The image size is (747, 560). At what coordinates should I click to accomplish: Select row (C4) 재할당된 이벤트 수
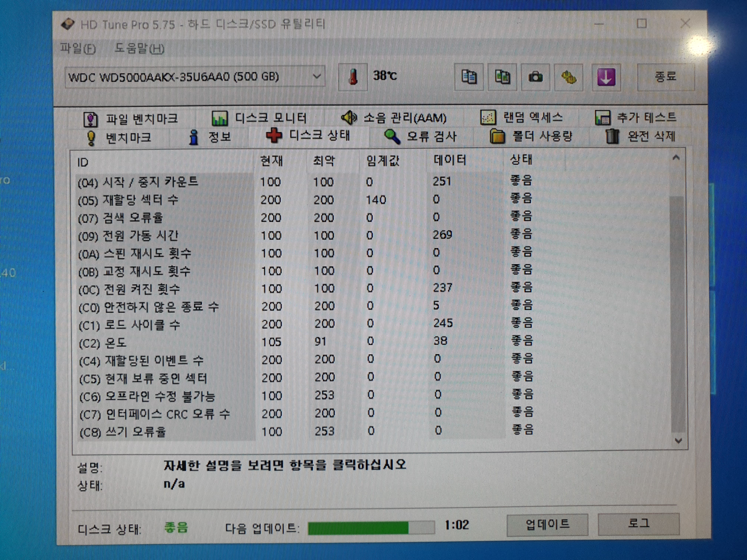point(306,360)
